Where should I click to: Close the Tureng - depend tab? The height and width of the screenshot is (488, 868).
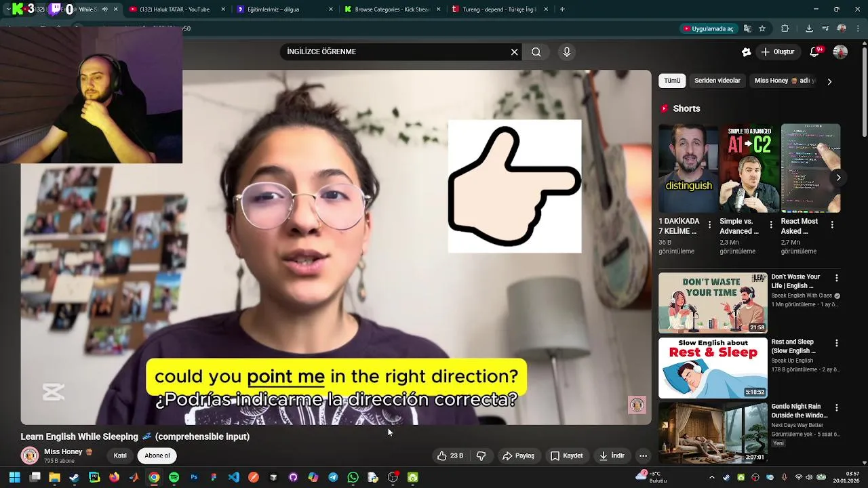pyautogui.click(x=545, y=9)
